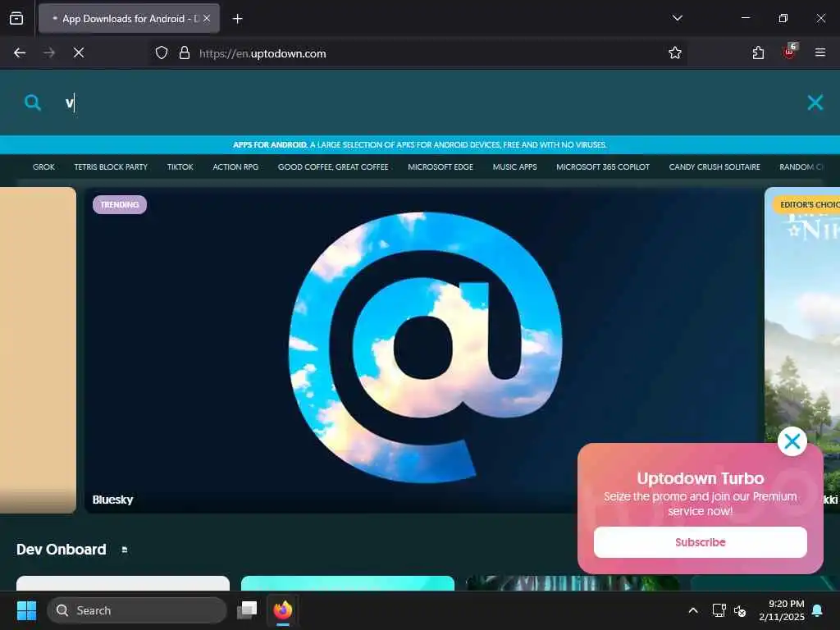Open the MICROSOFT 365 COPILOT link

point(603,167)
